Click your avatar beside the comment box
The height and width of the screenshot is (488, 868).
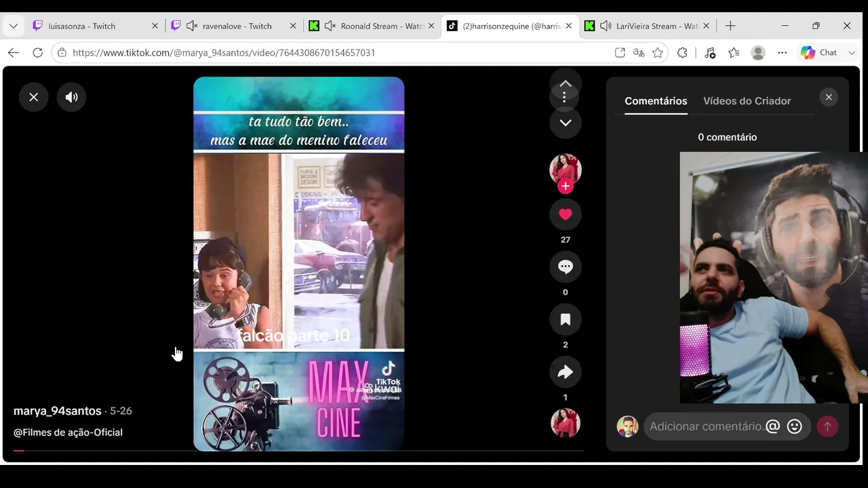pos(627,426)
